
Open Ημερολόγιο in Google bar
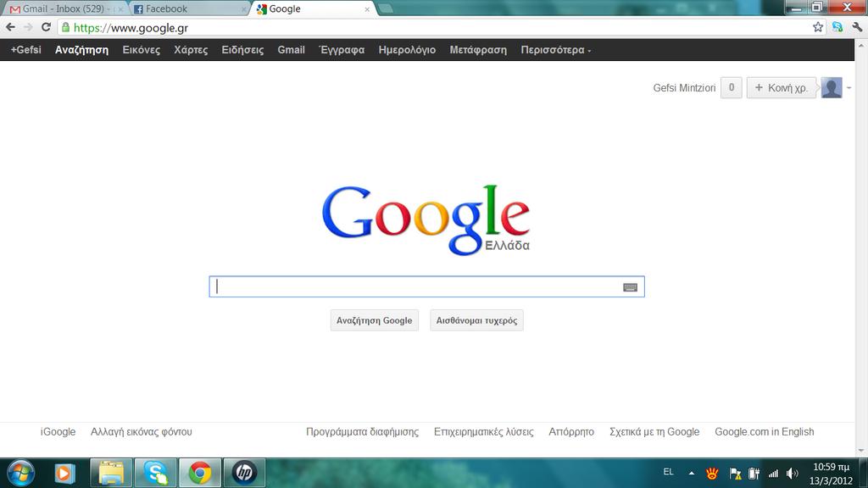click(x=407, y=50)
